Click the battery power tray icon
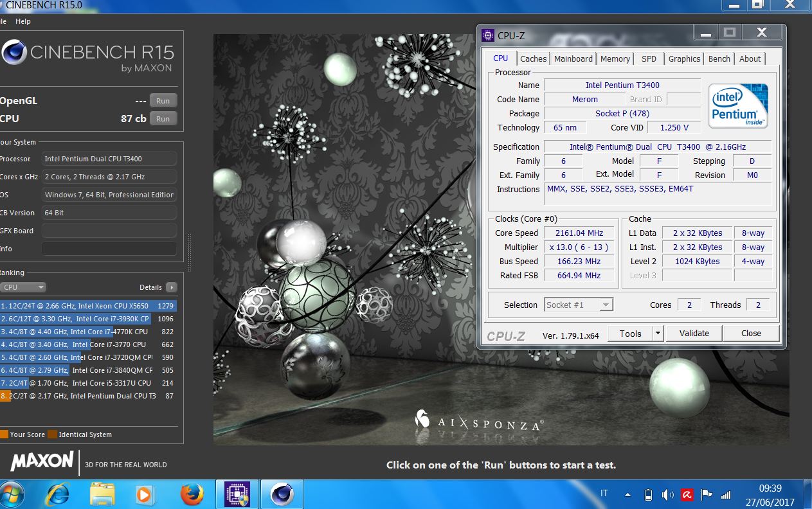The image size is (812, 509). (648, 495)
